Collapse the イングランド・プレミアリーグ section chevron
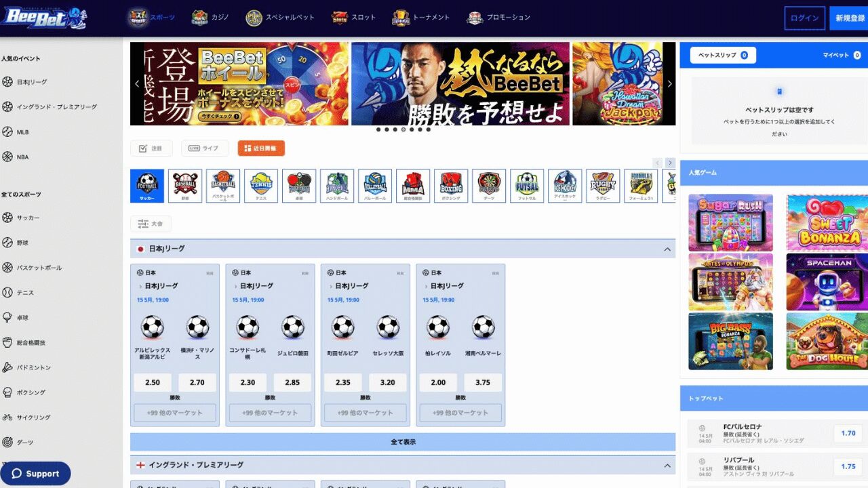Image resolution: width=868 pixels, height=488 pixels. [x=667, y=466]
